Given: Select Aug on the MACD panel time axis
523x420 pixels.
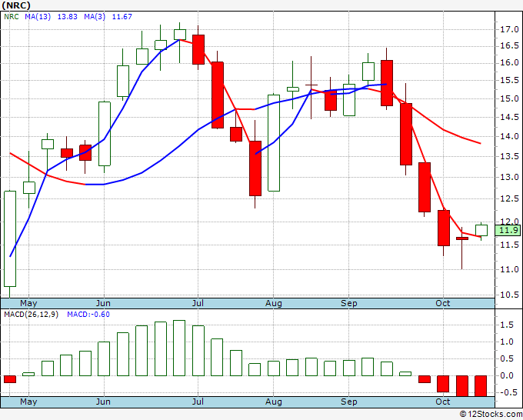Looking at the screenshot, I should [x=274, y=402].
